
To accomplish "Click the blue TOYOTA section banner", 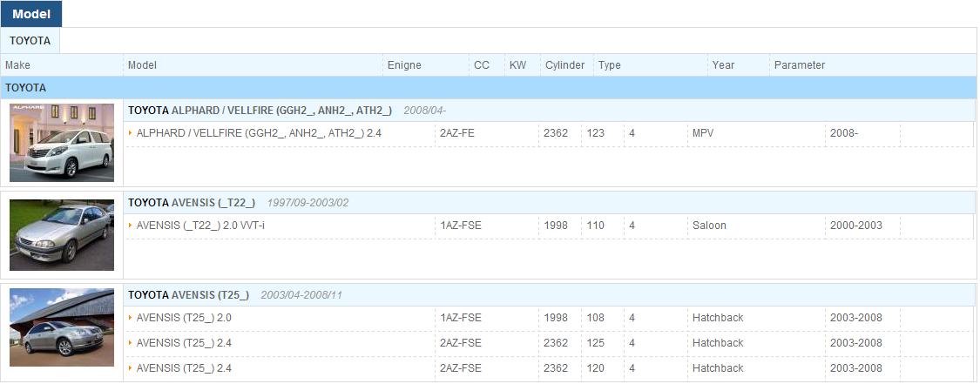I will click(489, 88).
